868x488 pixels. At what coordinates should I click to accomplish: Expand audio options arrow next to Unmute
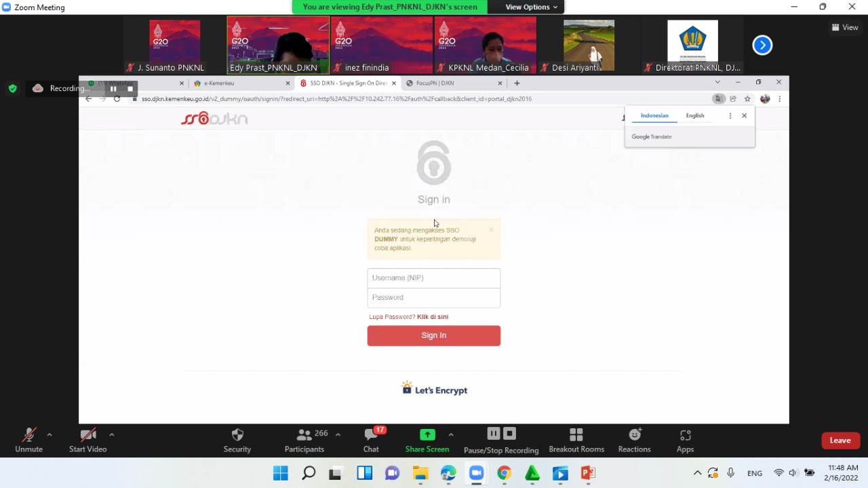[x=50, y=434]
